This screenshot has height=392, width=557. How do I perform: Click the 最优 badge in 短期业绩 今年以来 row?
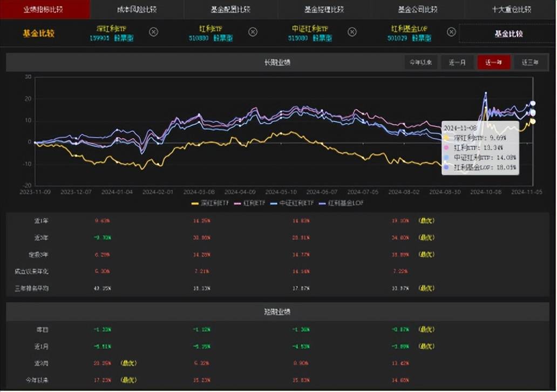[128, 380]
